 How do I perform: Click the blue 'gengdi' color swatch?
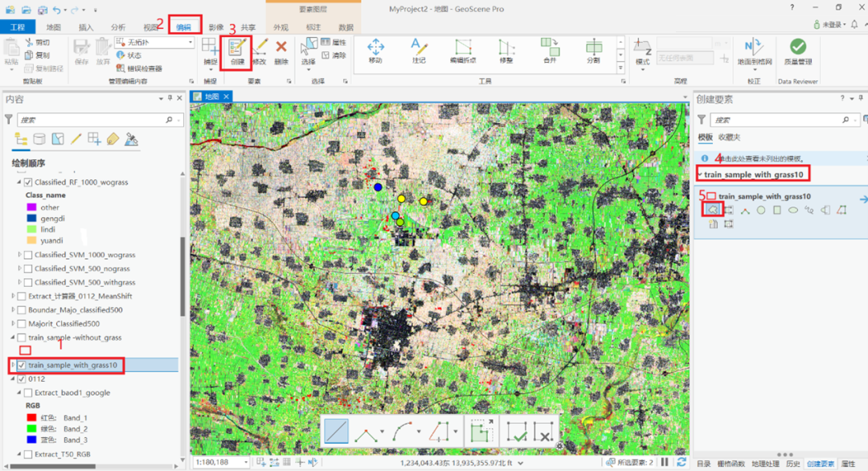pos(31,218)
